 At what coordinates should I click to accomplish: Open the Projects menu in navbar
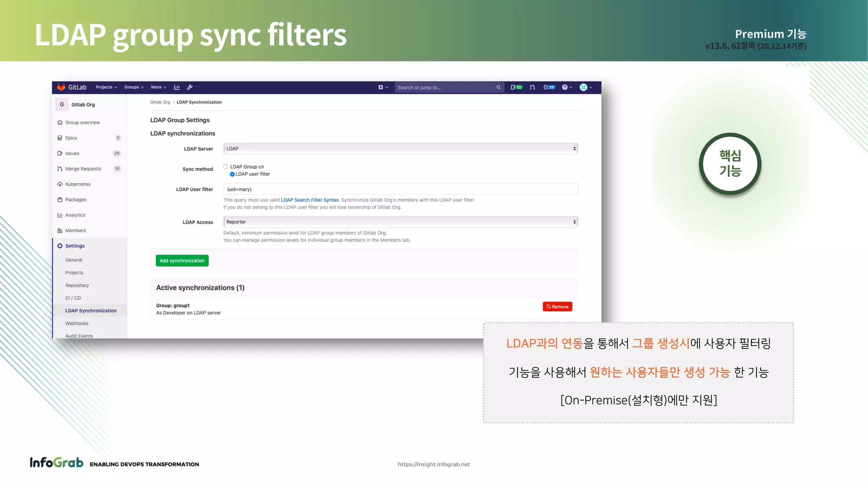coord(106,87)
